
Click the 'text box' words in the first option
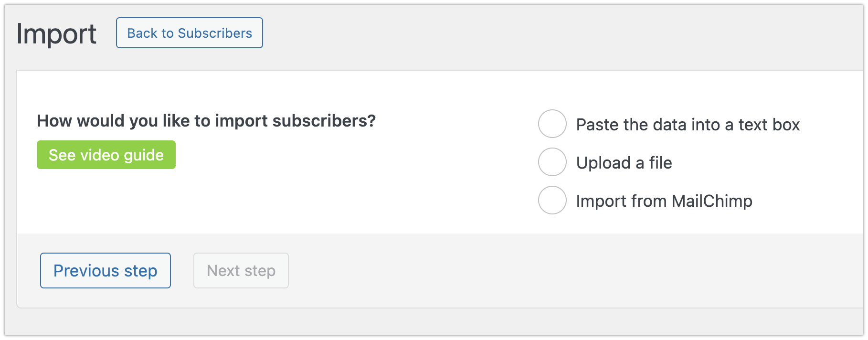[769, 125]
